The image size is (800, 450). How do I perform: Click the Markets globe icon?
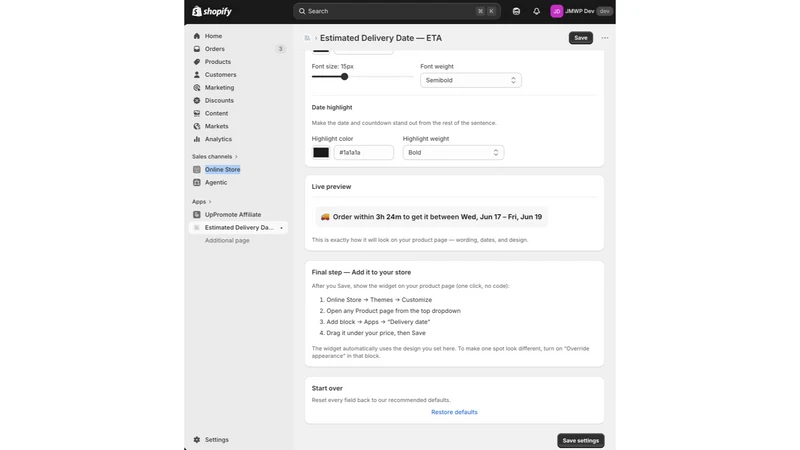coord(197,126)
